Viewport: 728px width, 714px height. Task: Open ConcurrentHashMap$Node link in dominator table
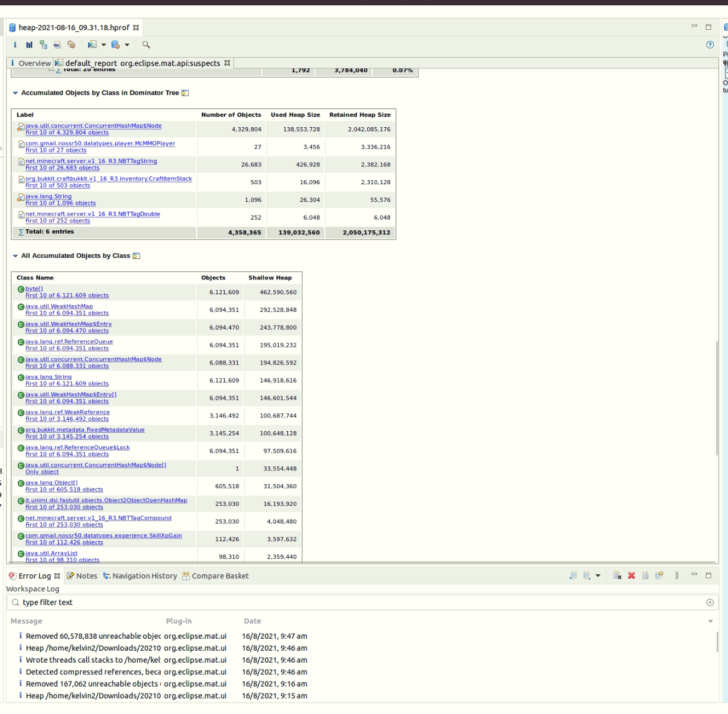click(x=93, y=126)
